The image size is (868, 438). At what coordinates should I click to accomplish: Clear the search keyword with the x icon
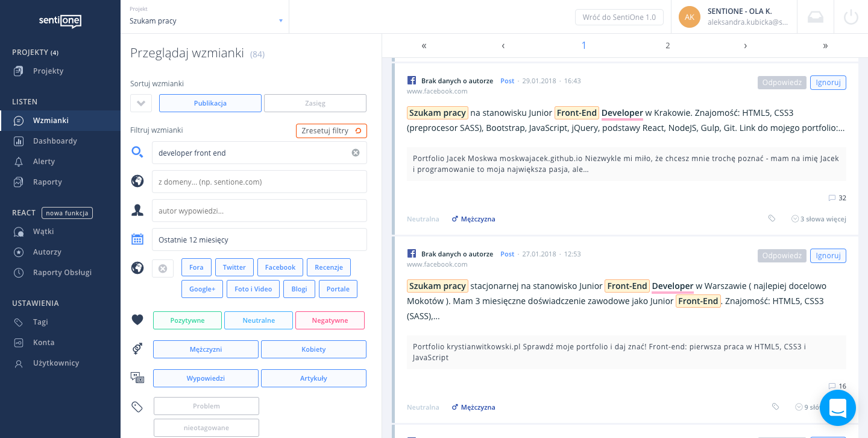pyautogui.click(x=356, y=153)
